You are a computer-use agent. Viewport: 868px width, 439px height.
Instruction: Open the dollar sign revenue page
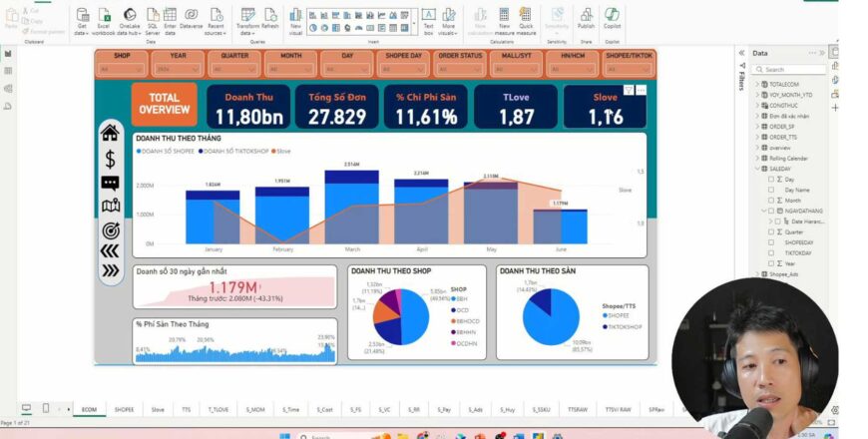pos(110,159)
